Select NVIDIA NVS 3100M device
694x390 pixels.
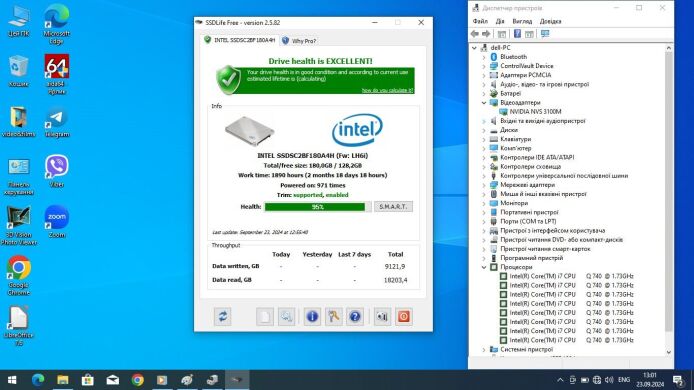tap(535, 112)
